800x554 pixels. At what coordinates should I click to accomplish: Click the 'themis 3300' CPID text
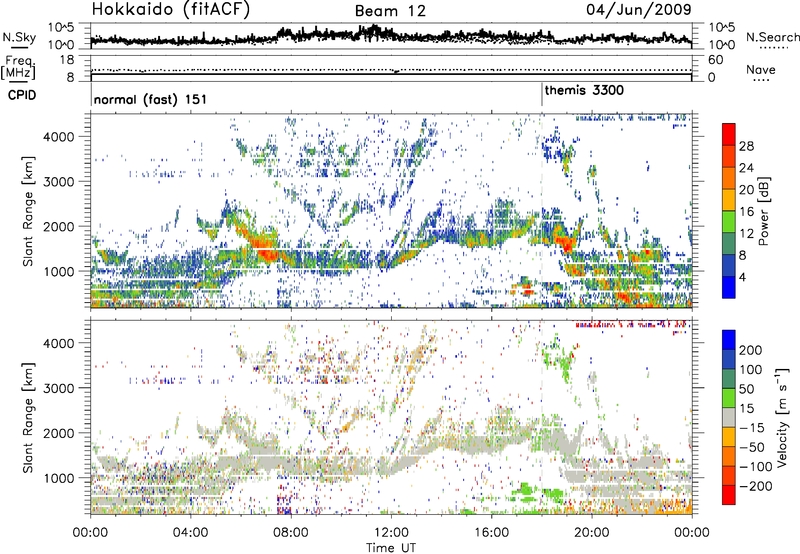click(584, 91)
